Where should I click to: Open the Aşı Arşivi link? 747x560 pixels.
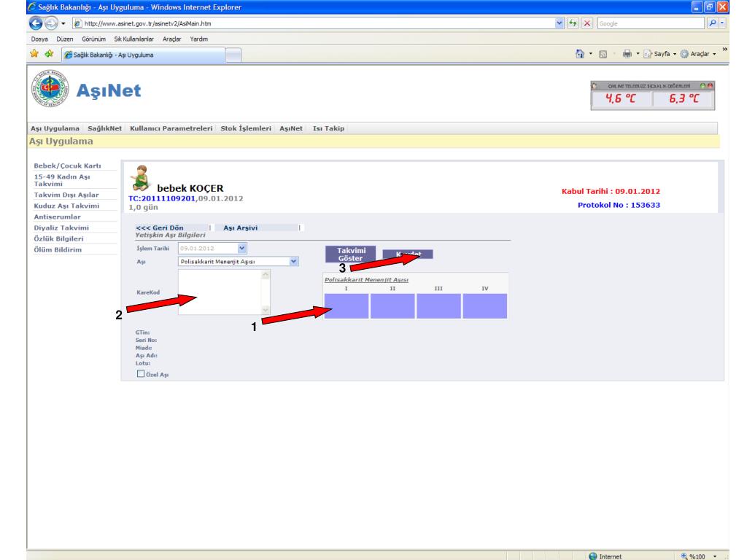[x=241, y=227]
